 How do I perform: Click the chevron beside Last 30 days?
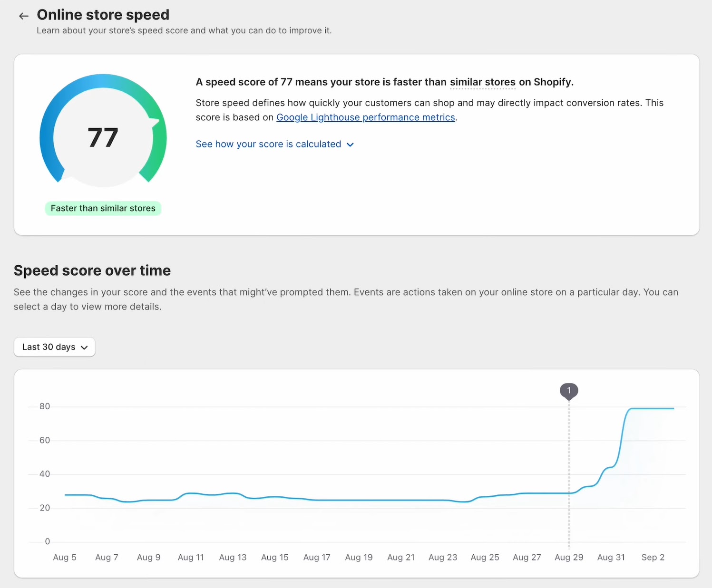tap(85, 347)
